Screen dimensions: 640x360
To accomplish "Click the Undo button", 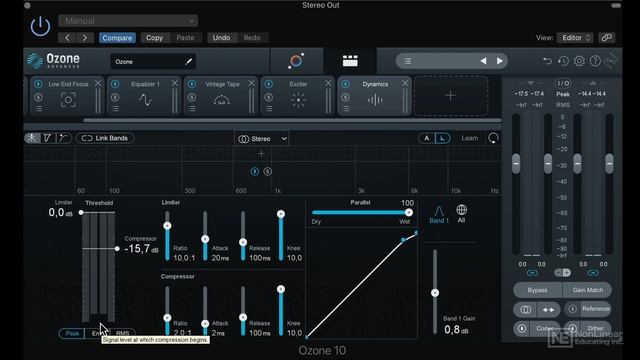I will pyautogui.click(x=221, y=38).
